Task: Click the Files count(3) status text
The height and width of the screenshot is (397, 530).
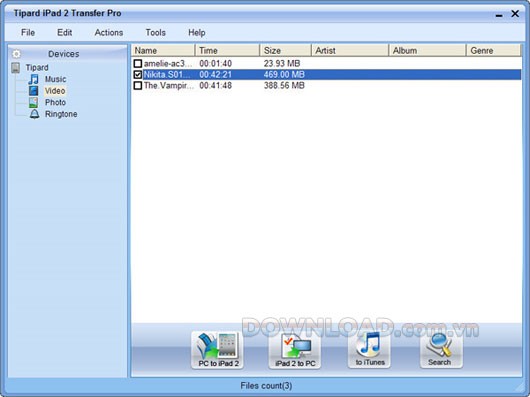Action: point(266,386)
